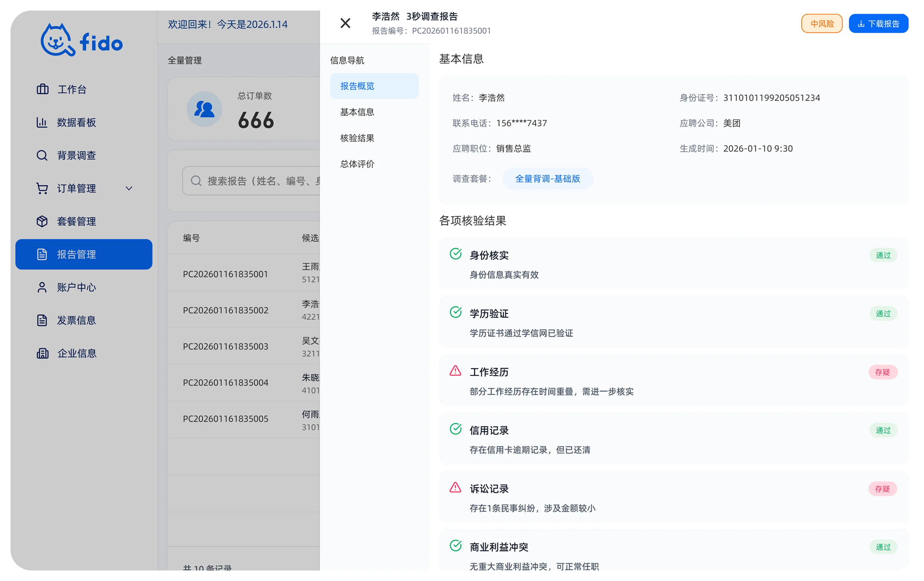Click the 总订单数 count 666
This screenshot has height=581, width=924.
coord(256,120)
